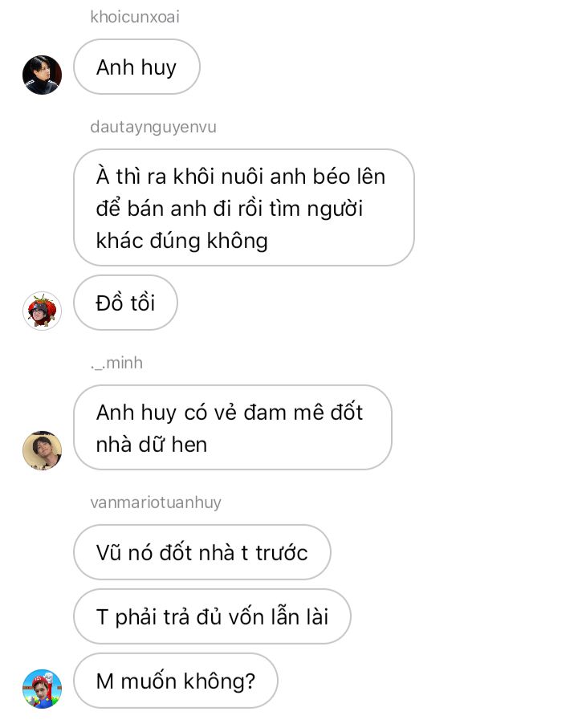Open the ._.minh profile picture
Screen dimensions: 578x728
click(x=43, y=450)
